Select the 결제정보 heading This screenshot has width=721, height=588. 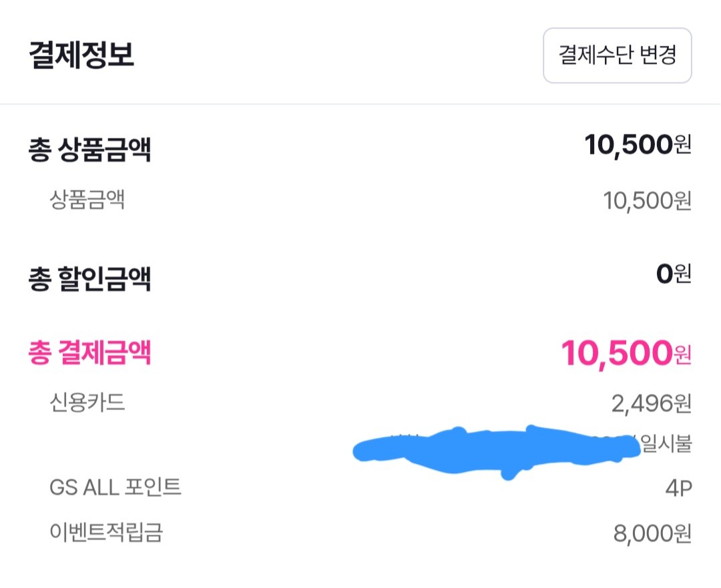click(81, 55)
